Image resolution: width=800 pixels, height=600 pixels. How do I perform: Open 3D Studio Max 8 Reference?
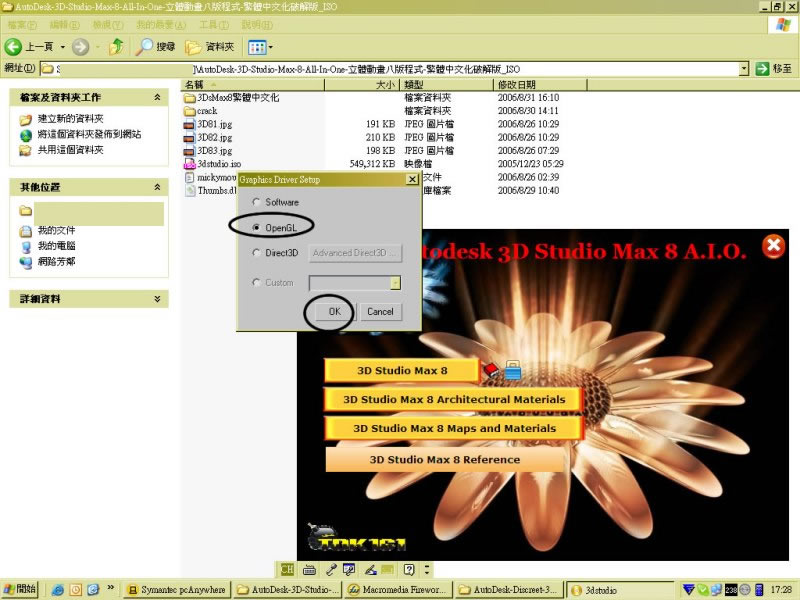(444, 460)
